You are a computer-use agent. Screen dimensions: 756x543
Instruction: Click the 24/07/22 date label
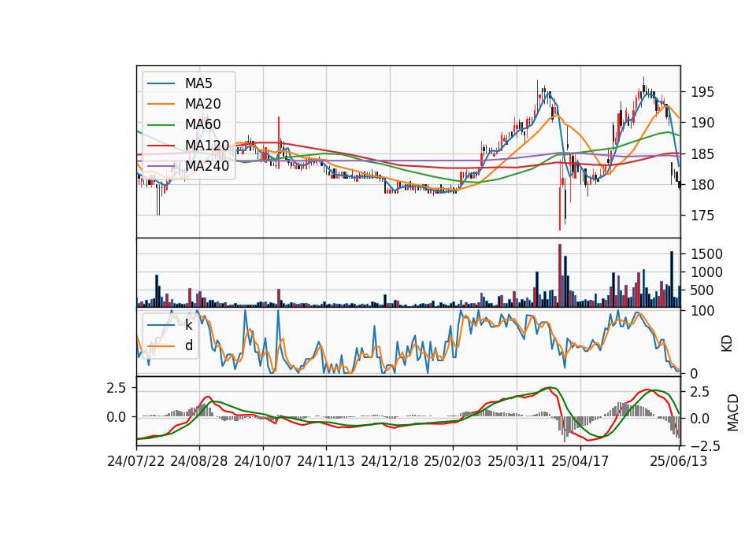136,461
